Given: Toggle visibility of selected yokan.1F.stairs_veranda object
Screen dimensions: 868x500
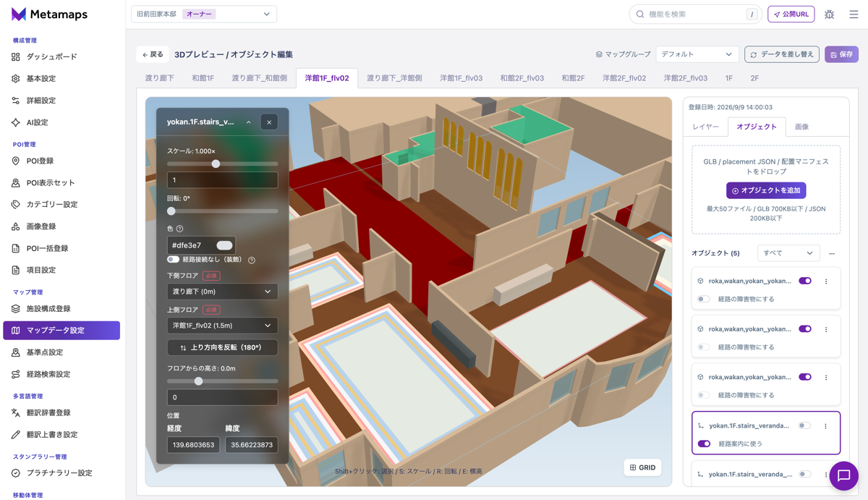Looking at the screenshot, I should tap(804, 425).
